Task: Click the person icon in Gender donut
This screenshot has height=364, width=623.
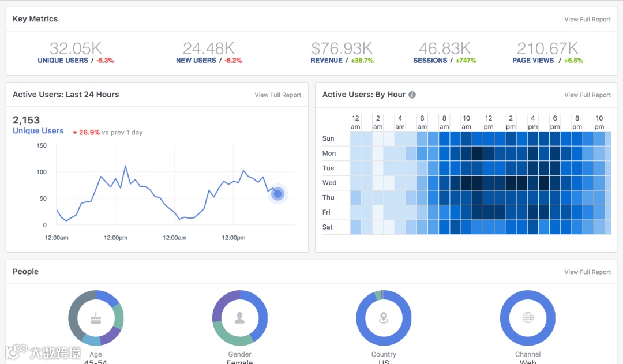Action: point(239,317)
